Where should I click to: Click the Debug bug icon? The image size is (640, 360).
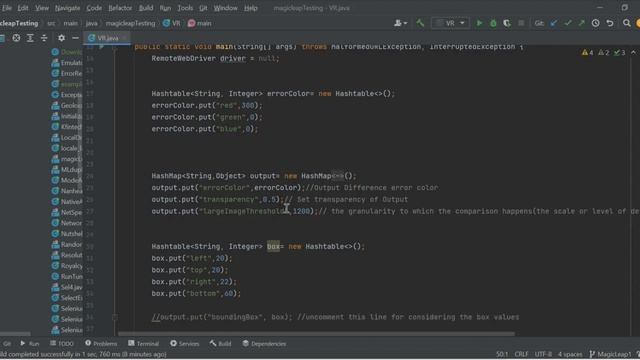493,23
